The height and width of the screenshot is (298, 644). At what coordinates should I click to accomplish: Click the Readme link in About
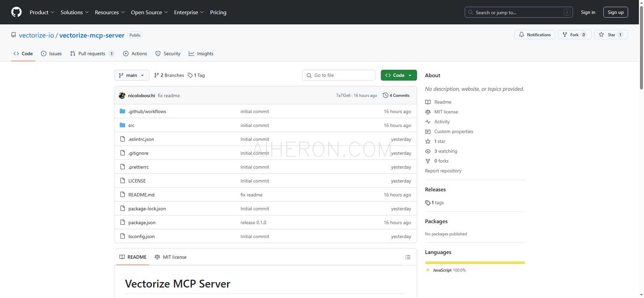pos(443,102)
